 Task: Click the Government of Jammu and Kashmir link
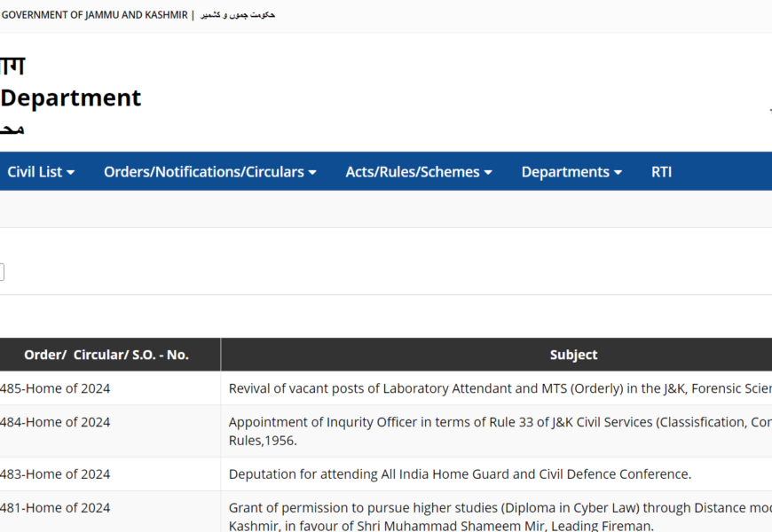(94, 15)
